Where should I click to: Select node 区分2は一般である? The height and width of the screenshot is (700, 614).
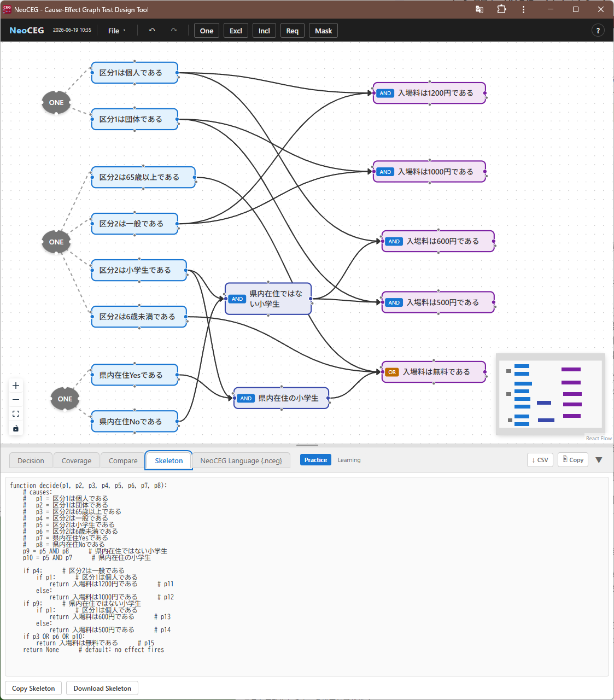pyautogui.click(x=135, y=224)
